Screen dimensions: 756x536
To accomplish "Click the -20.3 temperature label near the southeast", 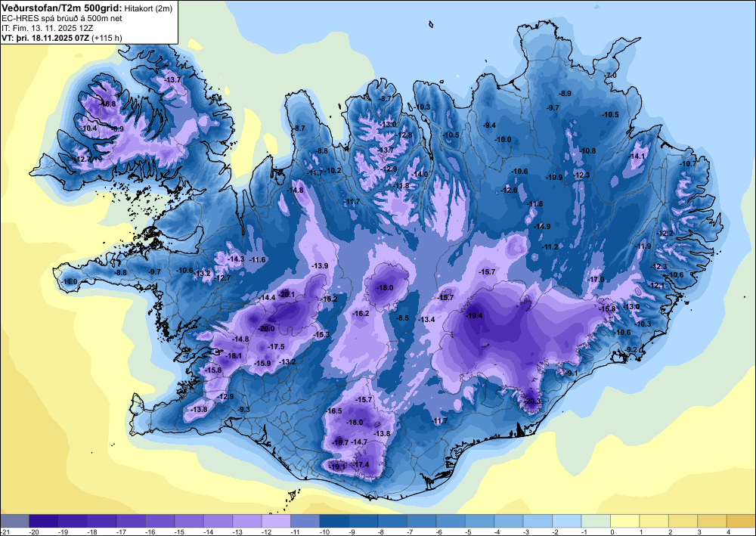I will (x=532, y=401).
